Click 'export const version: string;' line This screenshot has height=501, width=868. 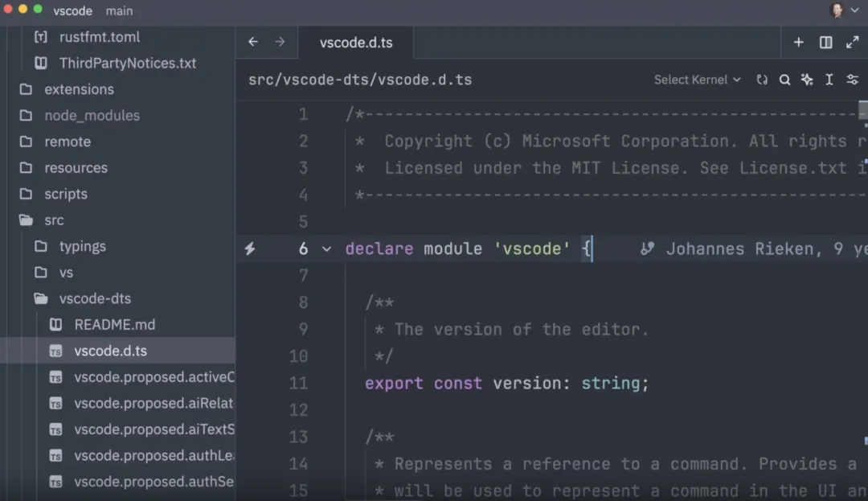coord(506,383)
